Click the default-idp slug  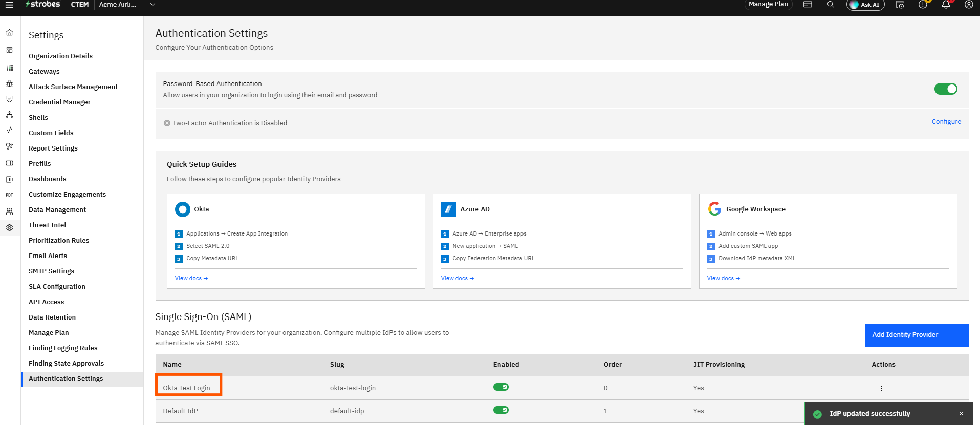click(347, 411)
